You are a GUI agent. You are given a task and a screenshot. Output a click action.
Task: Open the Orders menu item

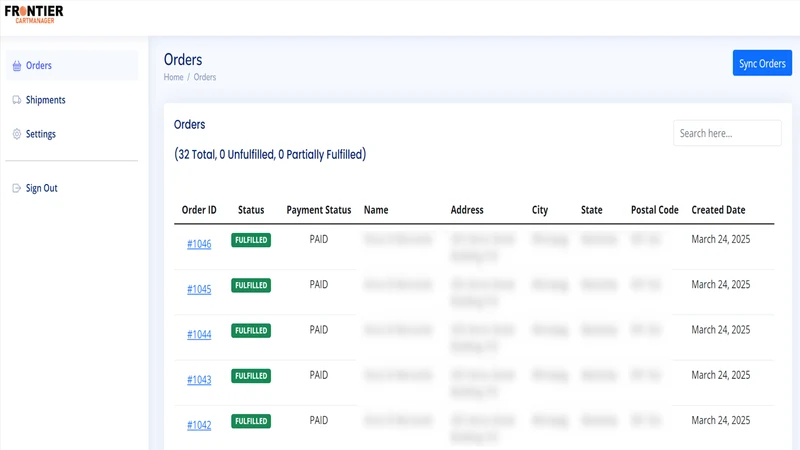(72, 65)
